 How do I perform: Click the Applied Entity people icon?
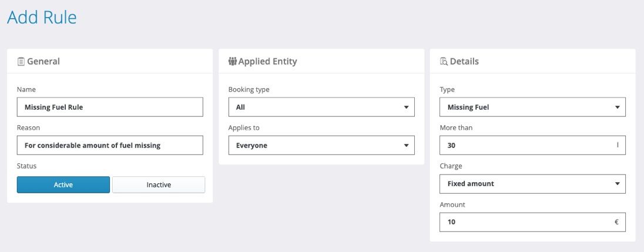coord(232,61)
